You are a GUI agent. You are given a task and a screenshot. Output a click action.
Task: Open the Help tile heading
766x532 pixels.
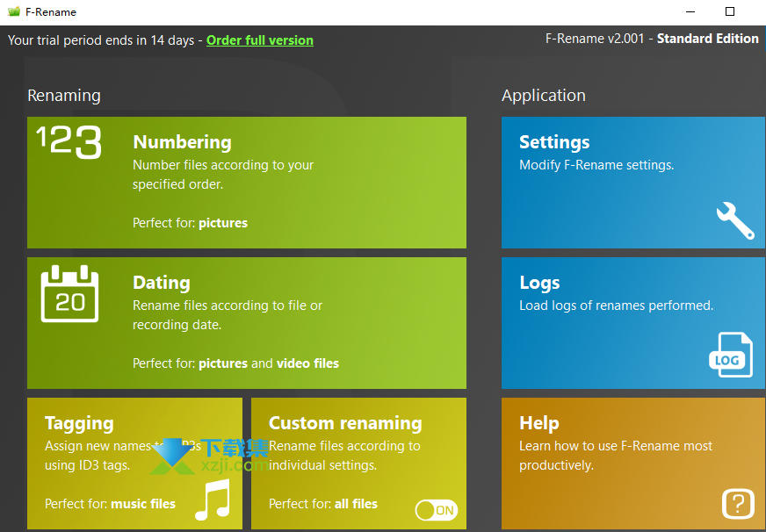pos(538,423)
